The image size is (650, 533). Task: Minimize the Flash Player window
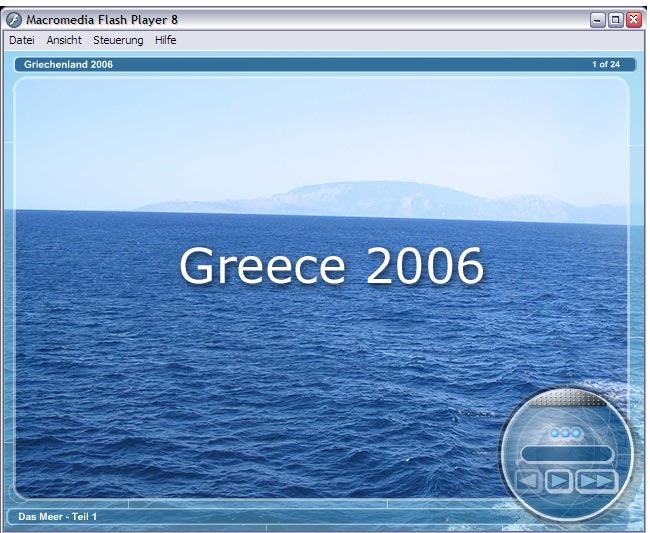point(597,20)
